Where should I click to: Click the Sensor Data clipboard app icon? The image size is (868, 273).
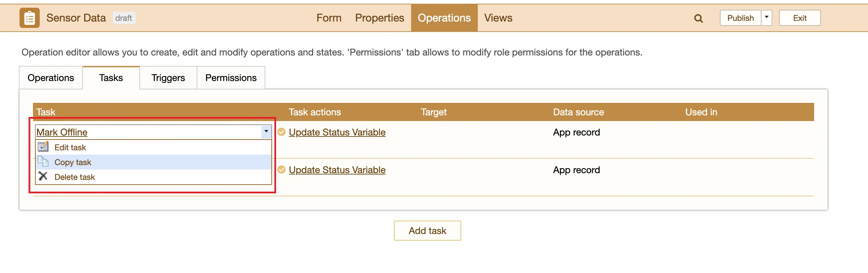29,18
